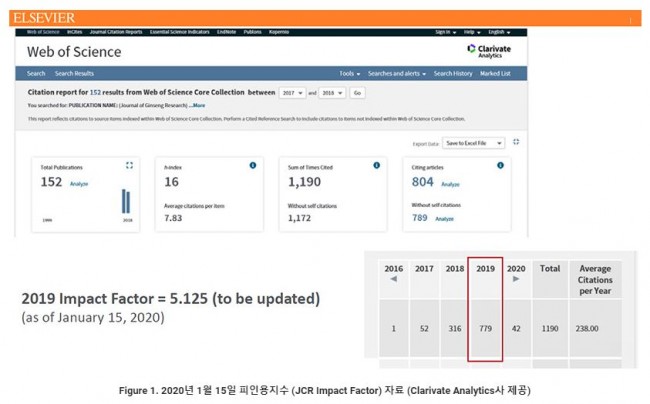Open the end year 2018 dropdown
This screenshot has width=650, height=404.
tap(332, 93)
